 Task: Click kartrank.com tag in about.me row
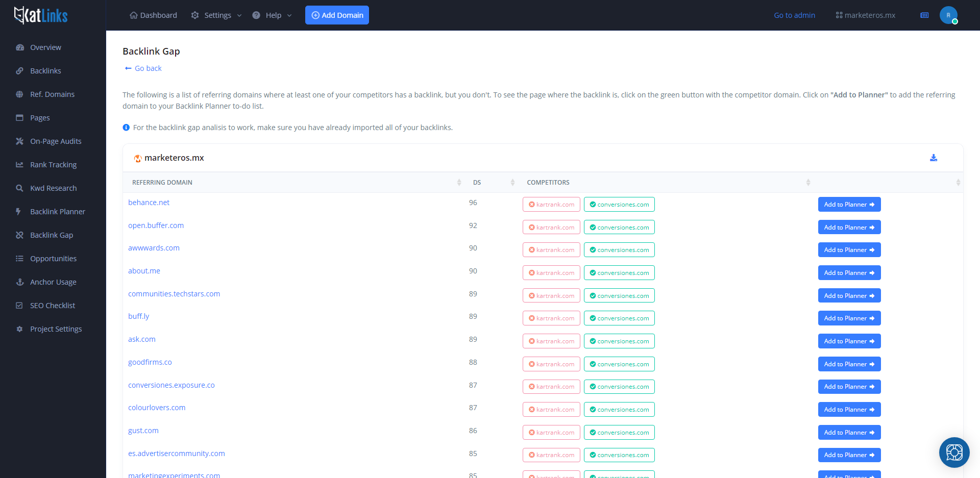(x=551, y=273)
